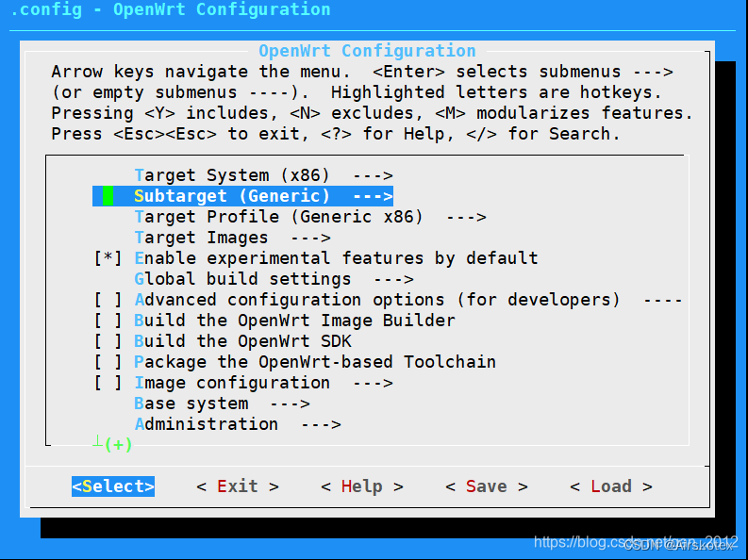Open the Base system submenu
The height and width of the screenshot is (560, 748).
(x=222, y=404)
